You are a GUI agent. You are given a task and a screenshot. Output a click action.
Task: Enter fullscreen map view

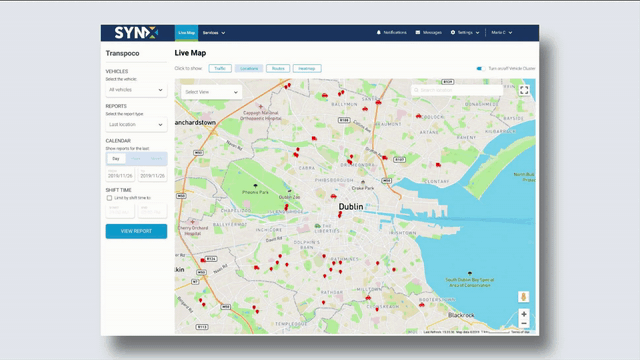pos(524,90)
